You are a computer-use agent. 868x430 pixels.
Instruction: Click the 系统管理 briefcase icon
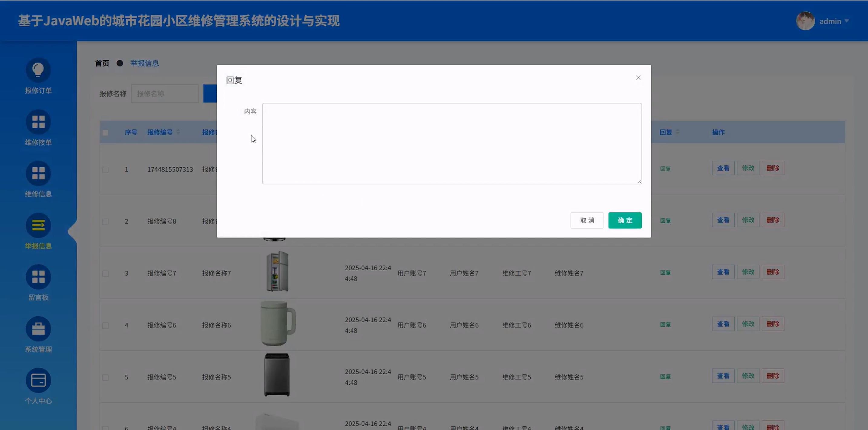38,329
